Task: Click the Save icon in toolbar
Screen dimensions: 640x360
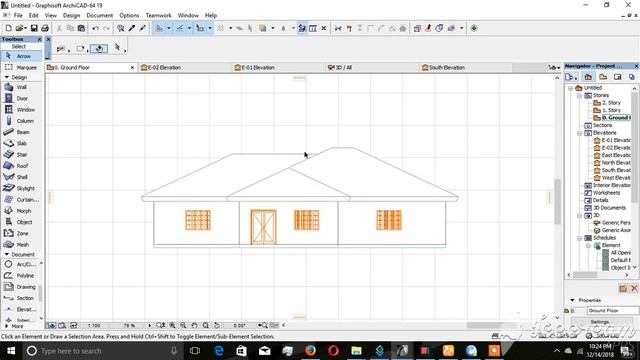Action: point(34,28)
